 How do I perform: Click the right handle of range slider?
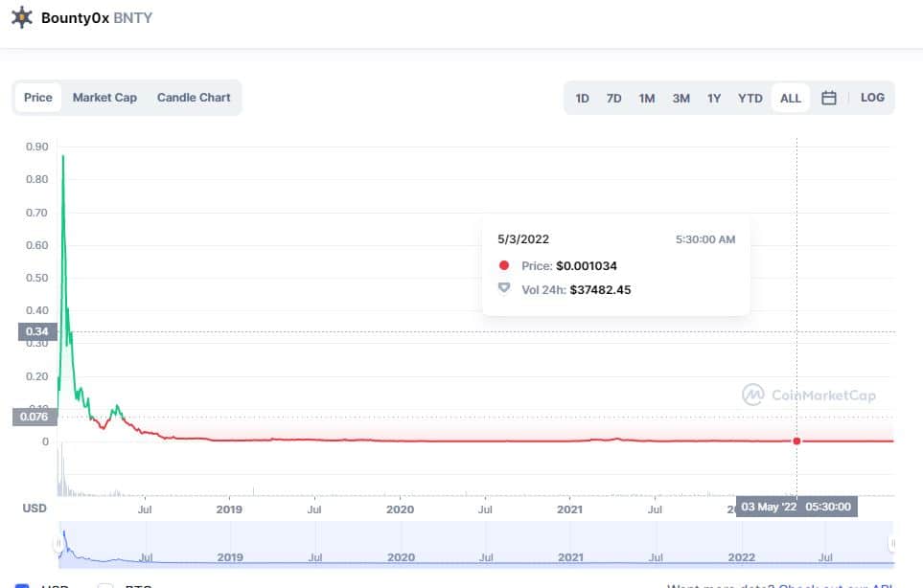pos(893,544)
